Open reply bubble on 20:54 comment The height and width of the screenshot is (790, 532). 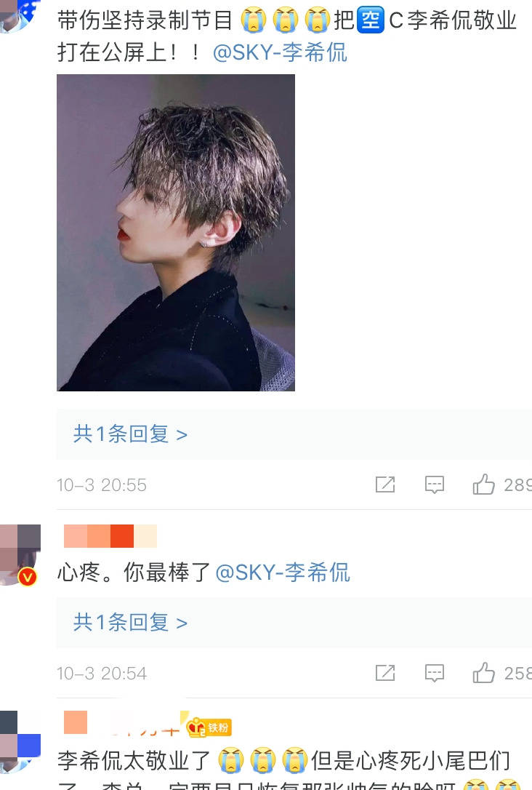coord(435,673)
